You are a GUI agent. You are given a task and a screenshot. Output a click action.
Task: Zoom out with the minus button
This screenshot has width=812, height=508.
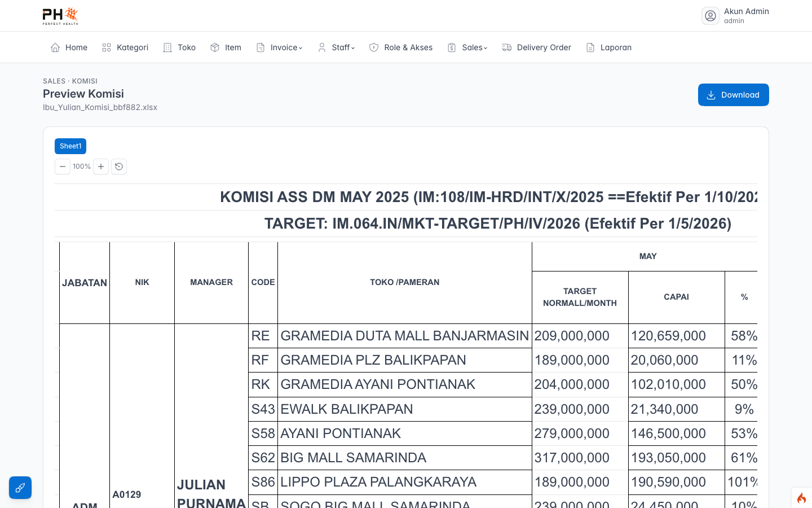(x=63, y=167)
